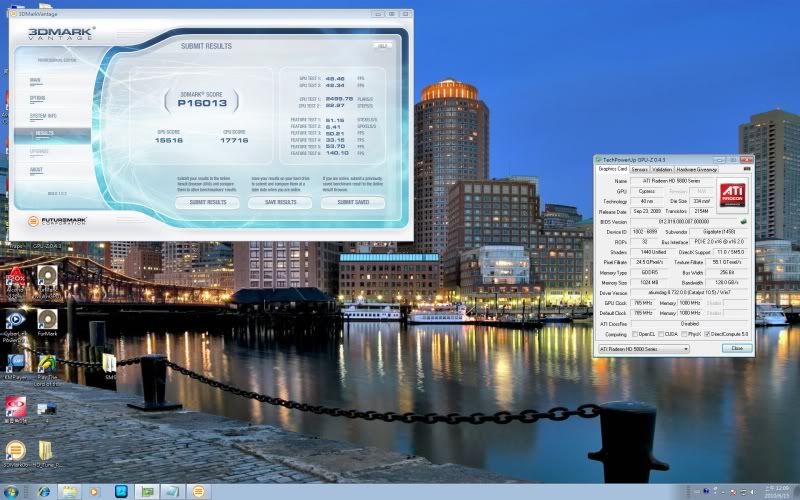Click the GPU score value 15516

(x=169, y=140)
